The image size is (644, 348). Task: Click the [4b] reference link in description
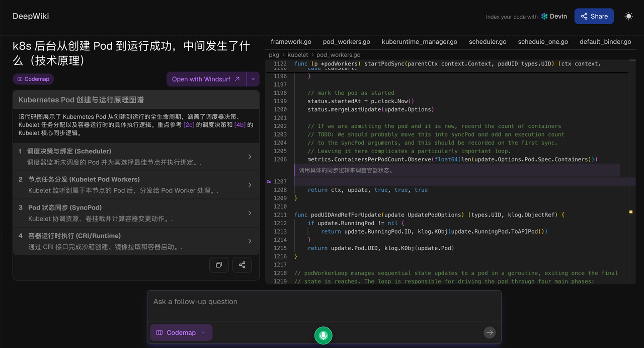[x=240, y=124]
